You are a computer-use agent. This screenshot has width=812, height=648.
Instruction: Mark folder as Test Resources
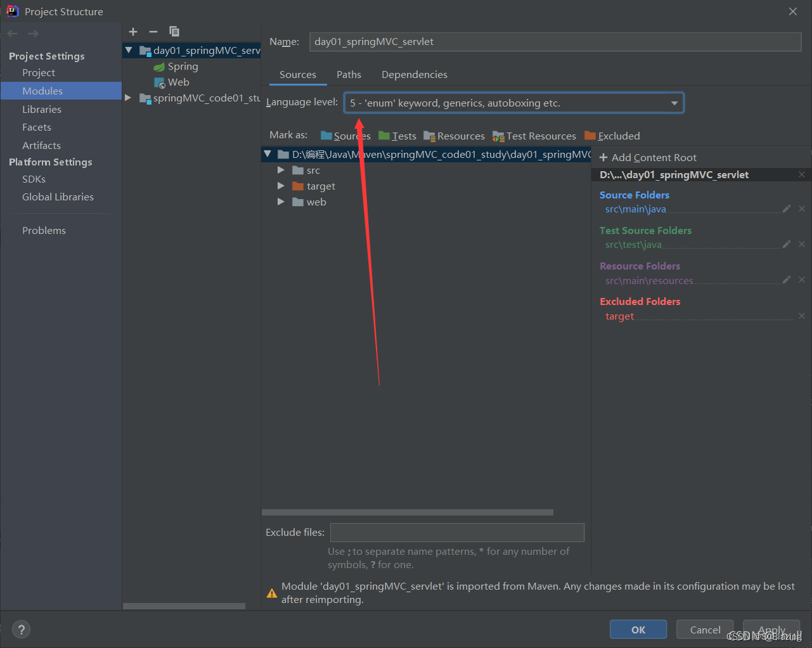point(534,136)
